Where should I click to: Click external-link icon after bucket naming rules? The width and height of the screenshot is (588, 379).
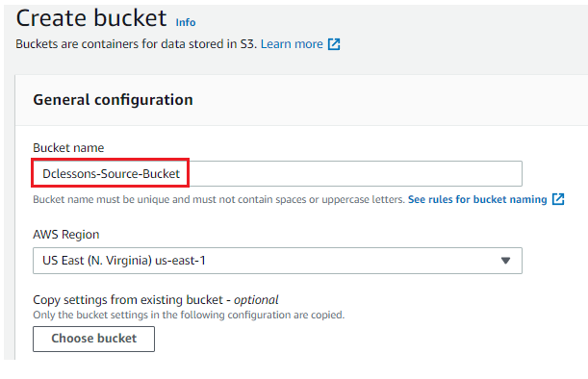558,199
